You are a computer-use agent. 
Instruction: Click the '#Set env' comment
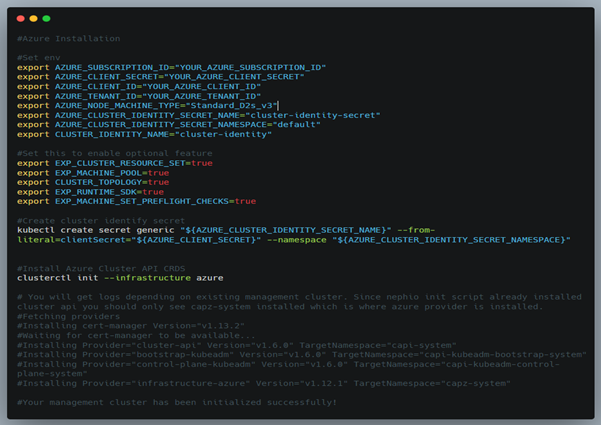tap(39, 58)
